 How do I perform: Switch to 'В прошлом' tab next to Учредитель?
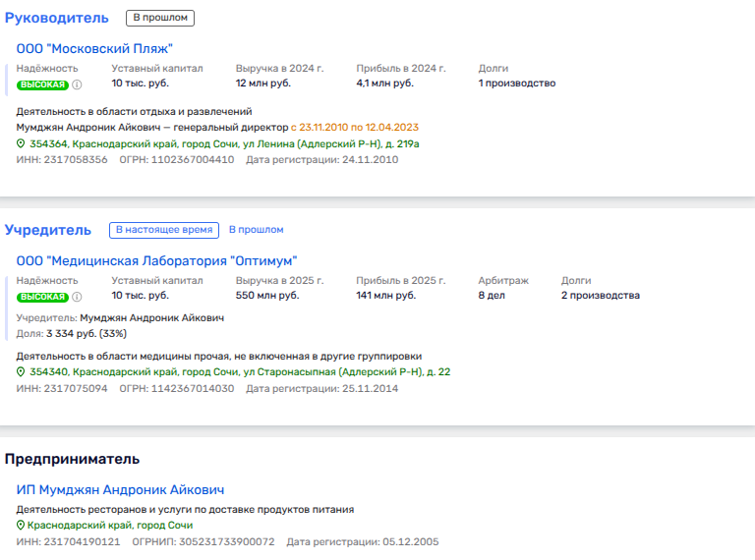coord(256,230)
